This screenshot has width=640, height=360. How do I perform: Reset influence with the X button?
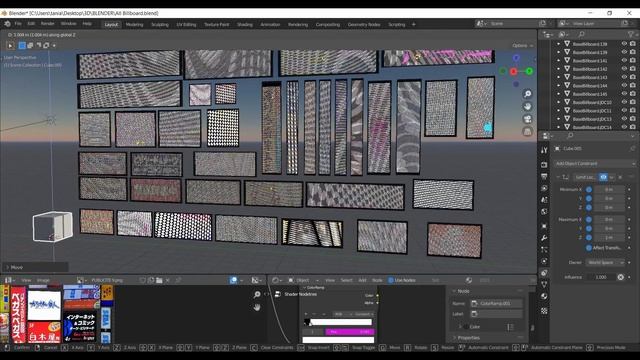coord(620,277)
